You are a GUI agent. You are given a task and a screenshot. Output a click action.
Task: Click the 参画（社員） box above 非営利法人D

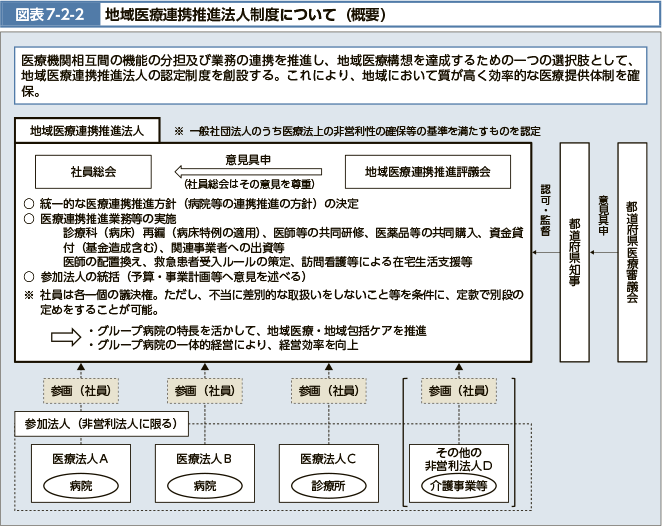[458, 390]
